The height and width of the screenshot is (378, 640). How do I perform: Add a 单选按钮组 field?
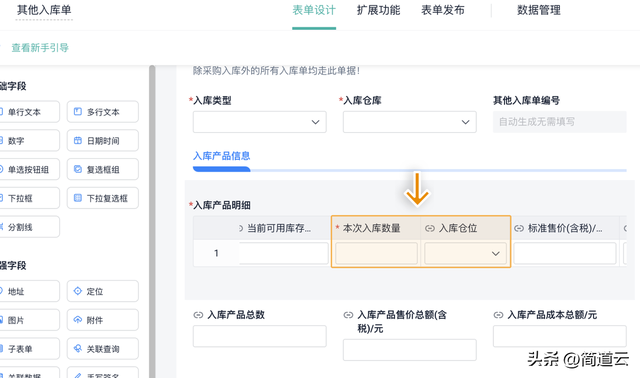point(29,169)
